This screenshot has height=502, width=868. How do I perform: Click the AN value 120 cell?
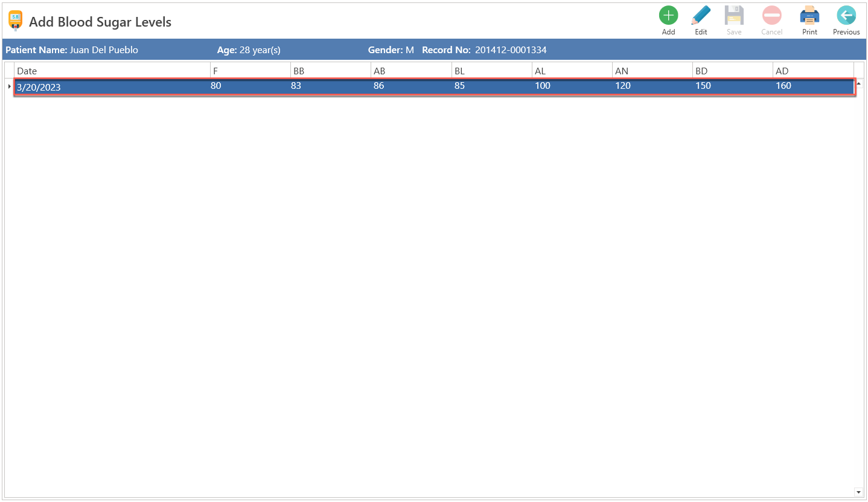point(653,87)
